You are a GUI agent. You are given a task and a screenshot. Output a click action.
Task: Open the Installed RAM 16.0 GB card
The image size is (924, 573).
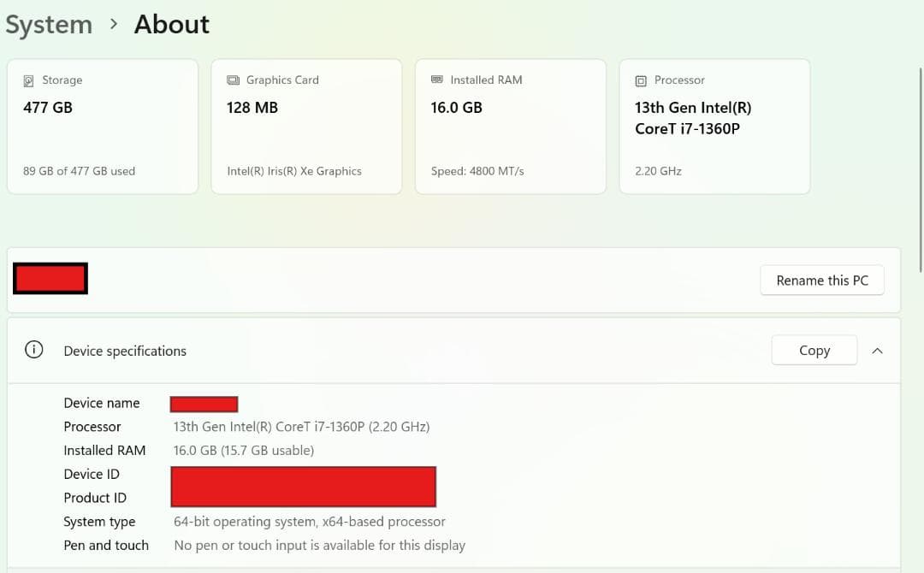tap(510, 127)
